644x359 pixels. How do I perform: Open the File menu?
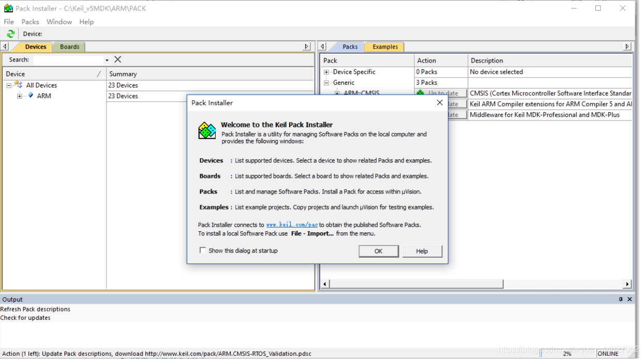[9, 22]
